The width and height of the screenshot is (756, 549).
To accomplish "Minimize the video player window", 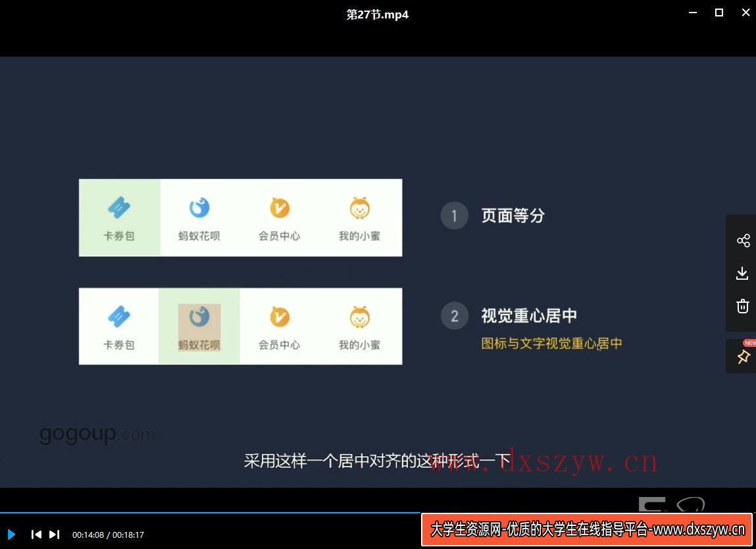I will (693, 13).
